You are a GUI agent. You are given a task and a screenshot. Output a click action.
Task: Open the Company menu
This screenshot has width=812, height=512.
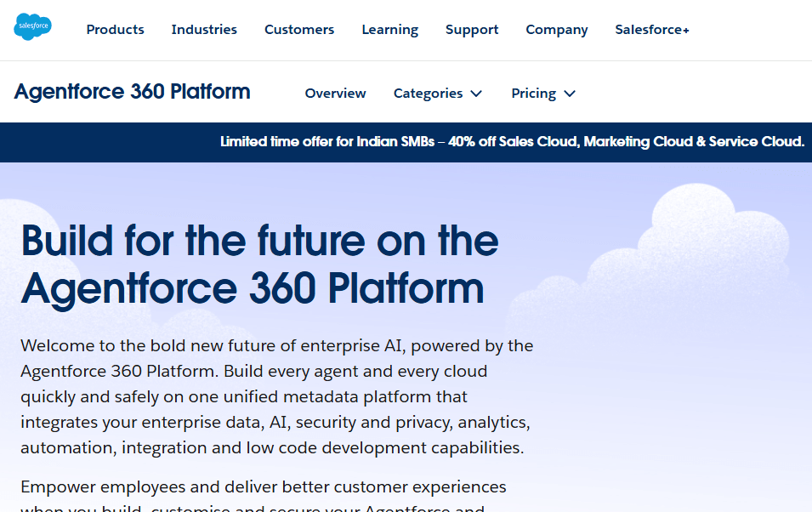pos(557,30)
